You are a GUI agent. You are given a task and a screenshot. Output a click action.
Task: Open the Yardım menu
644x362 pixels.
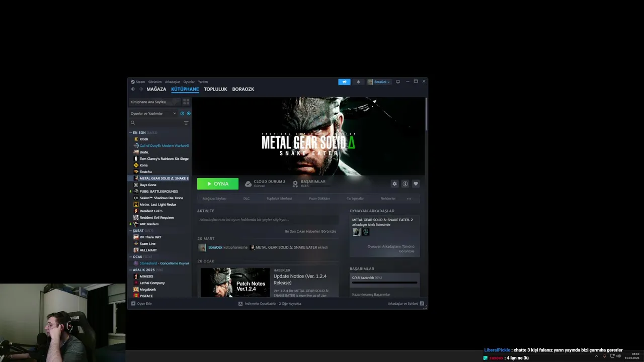tap(203, 82)
